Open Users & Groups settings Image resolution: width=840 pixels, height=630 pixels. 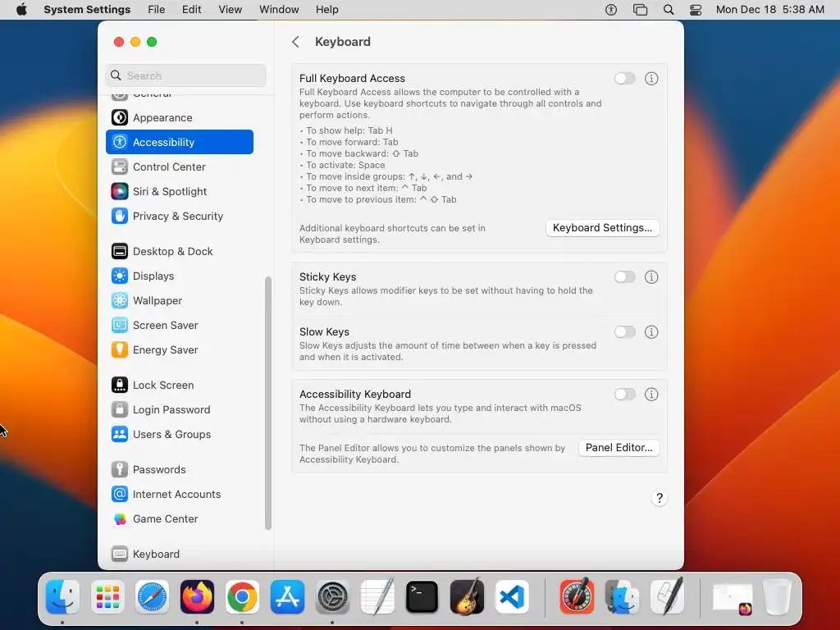(x=180, y=435)
